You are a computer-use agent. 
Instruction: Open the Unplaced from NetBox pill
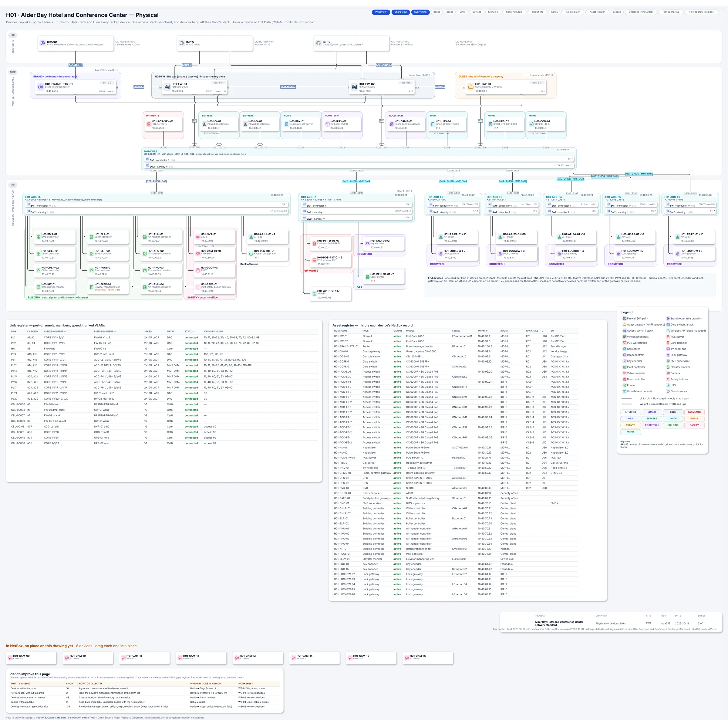tap(641, 12)
